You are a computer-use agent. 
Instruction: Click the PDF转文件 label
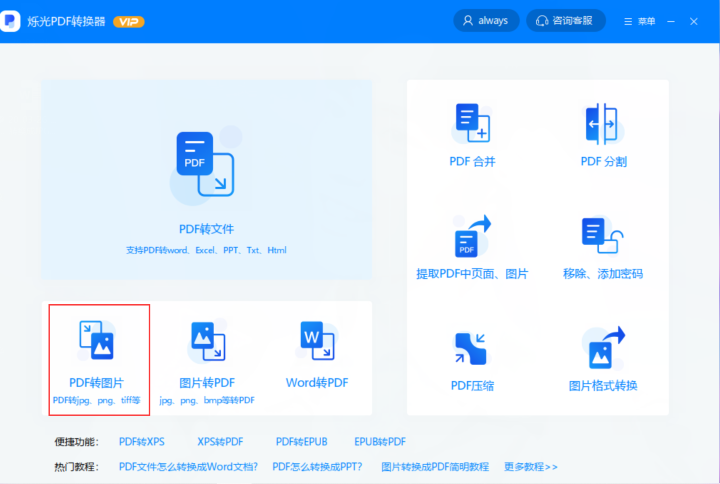point(206,229)
